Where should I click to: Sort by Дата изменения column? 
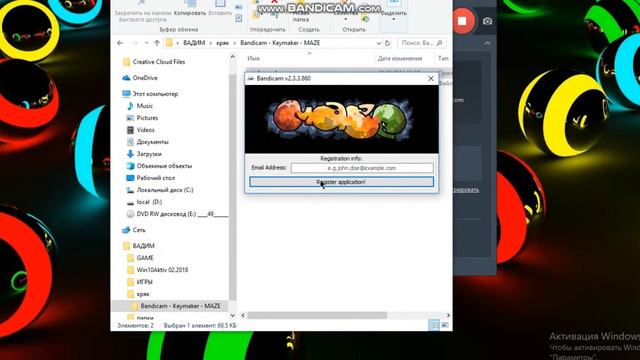point(400,58)
